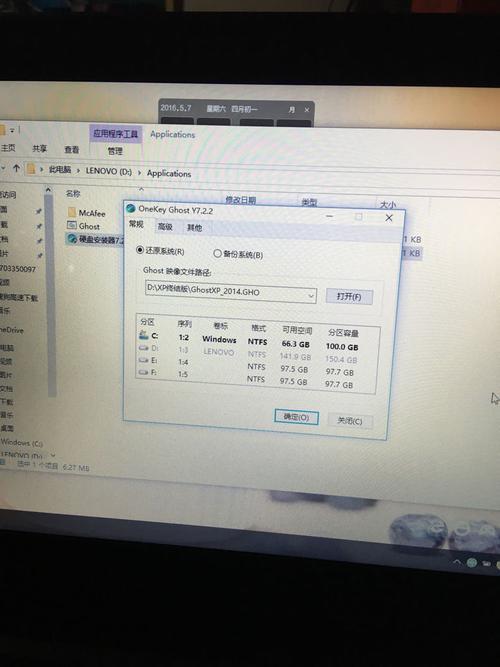Click the C: drive icon in partition list
Image resolution: width=500 pixels, height=667 pixels.
click(x=143, y=335)
